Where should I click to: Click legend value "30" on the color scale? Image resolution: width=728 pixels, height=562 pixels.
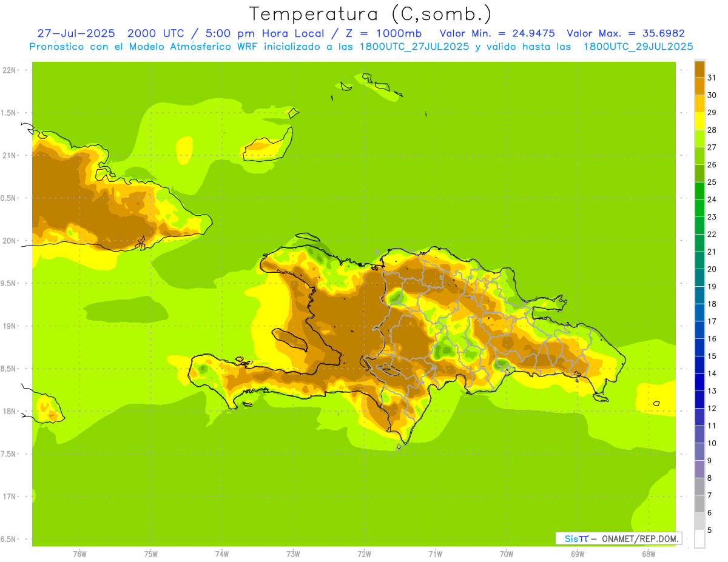(x=711, y=95)
